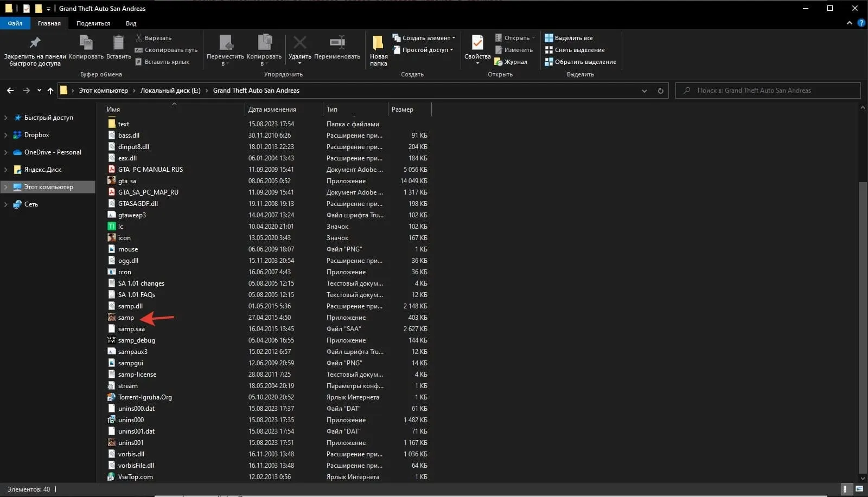This screenshot has height=497, width=868.
Task: Select GTA PC MANUAL RUS PDF icon
Action: [112, 170]
